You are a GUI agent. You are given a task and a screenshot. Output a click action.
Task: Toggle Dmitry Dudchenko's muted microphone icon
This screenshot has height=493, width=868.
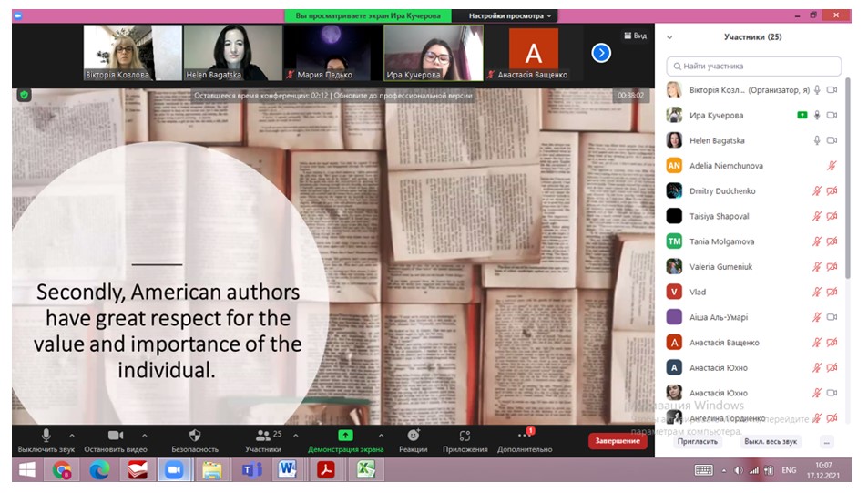(817, 191)
